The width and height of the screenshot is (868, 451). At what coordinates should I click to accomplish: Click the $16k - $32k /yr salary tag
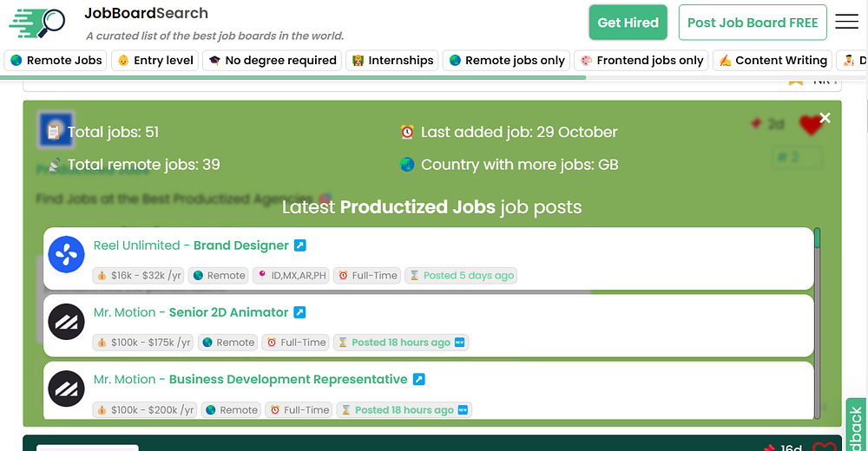click(138, 276)
